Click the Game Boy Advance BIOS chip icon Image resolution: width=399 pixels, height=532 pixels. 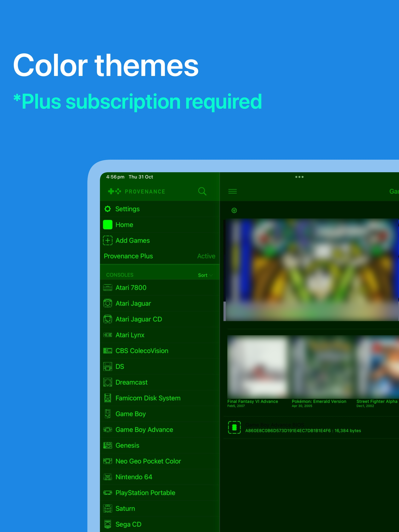234,427
